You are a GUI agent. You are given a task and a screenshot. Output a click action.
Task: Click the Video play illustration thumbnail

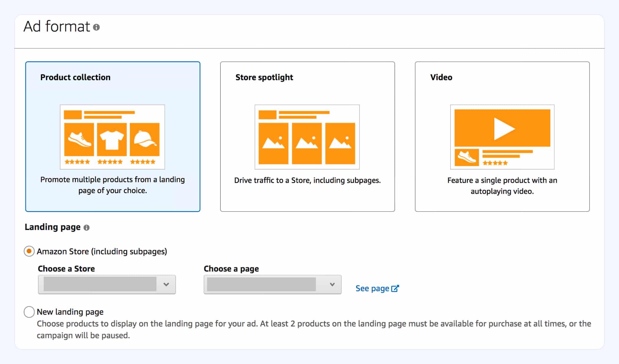point(502,137)
